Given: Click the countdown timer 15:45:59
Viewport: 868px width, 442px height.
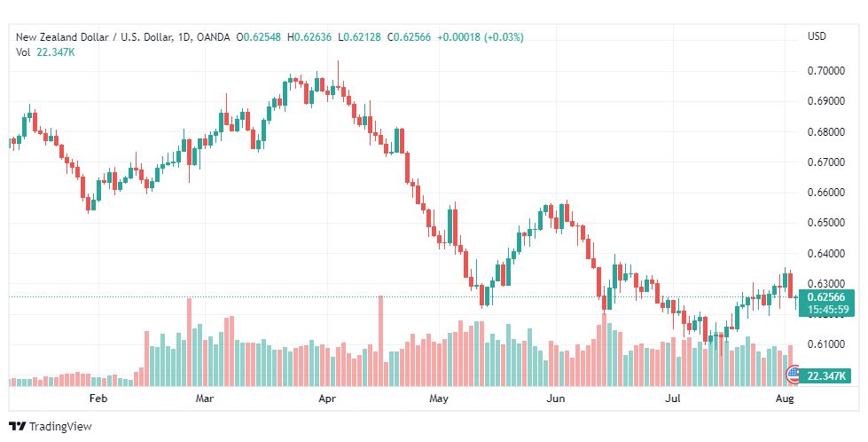Looking at the screenshot, I should 826,310.
